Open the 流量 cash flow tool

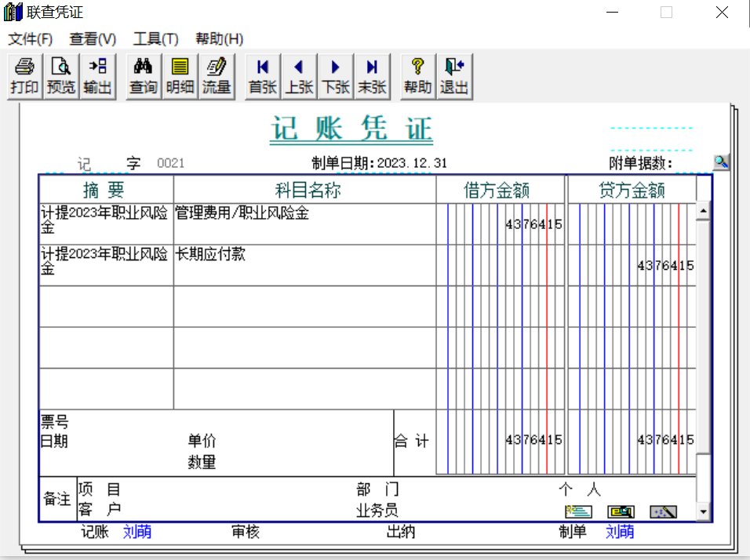pyautogui.click(x=217, y=76)
